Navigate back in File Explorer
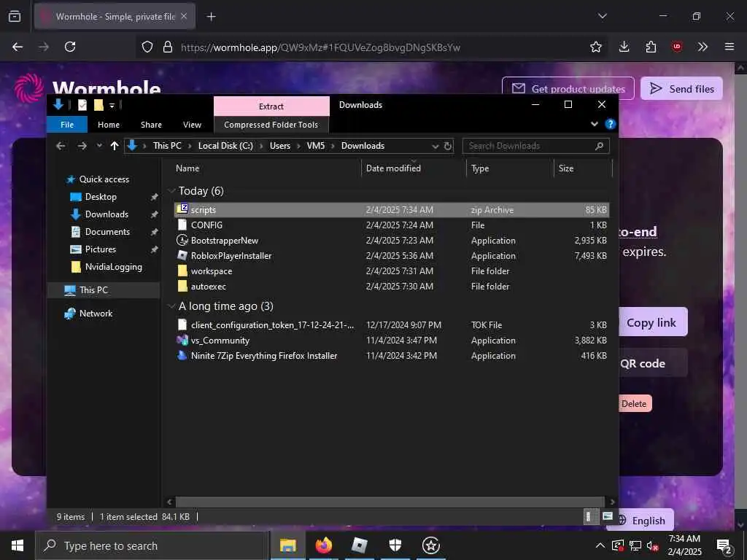Screen dimensions: 747x560 [61, 146]
